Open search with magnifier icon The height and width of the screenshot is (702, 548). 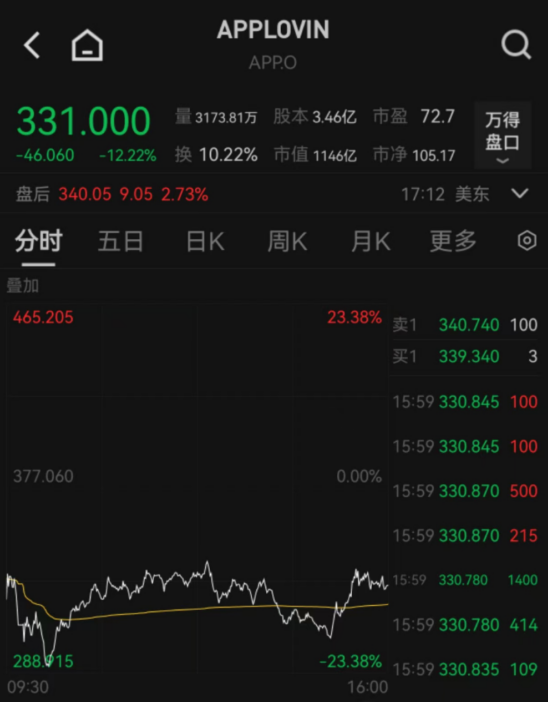(x=516, y=45)
